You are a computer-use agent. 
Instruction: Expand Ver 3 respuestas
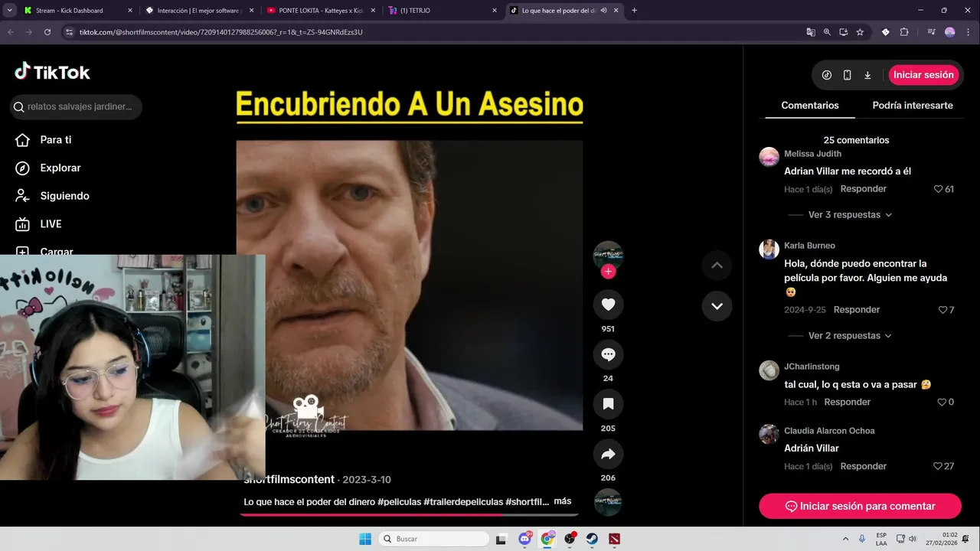tap(850, 215)
